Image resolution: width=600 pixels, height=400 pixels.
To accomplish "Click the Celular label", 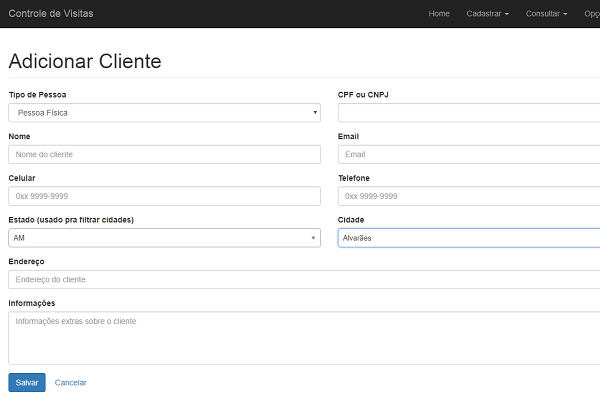I will (x=22, y=178).
